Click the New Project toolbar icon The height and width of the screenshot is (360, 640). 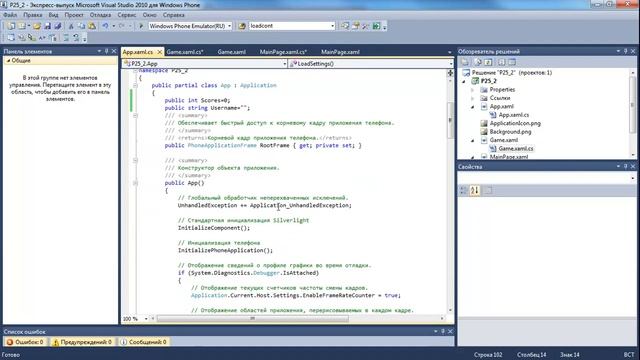pos(11,26)
